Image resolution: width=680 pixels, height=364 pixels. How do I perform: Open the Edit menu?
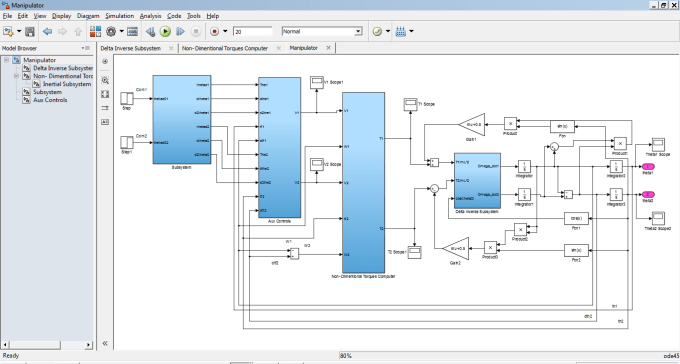[x=23, y=16]
